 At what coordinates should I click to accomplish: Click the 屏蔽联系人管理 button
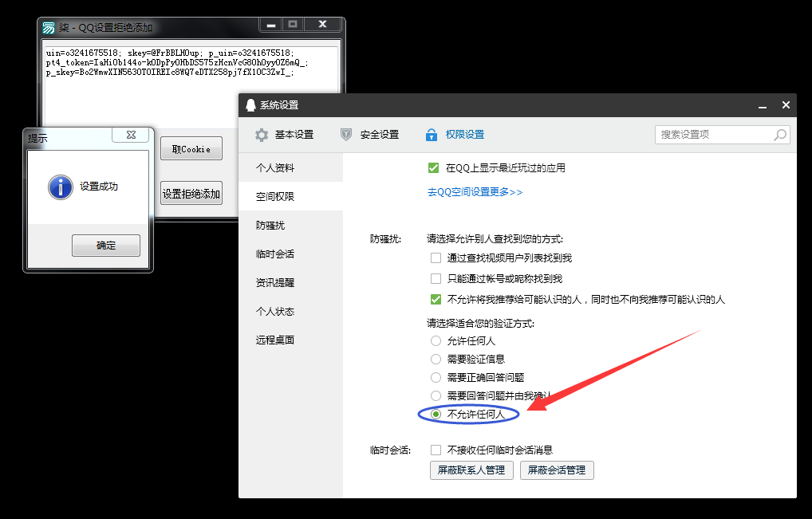coord(471,470)
